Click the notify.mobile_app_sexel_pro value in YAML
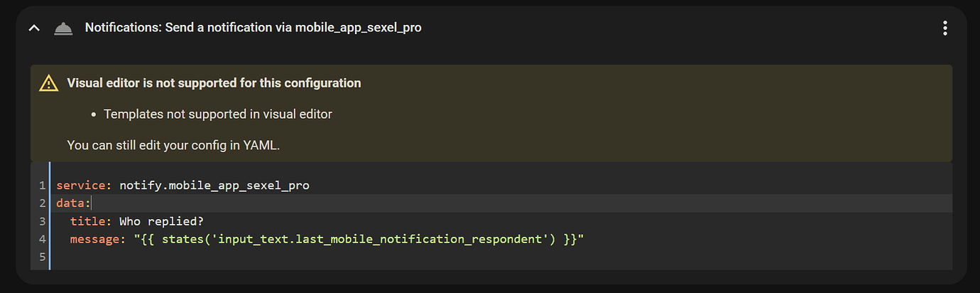Image resolution: width=980 pixels, height=293 pixels. [214, 186]
